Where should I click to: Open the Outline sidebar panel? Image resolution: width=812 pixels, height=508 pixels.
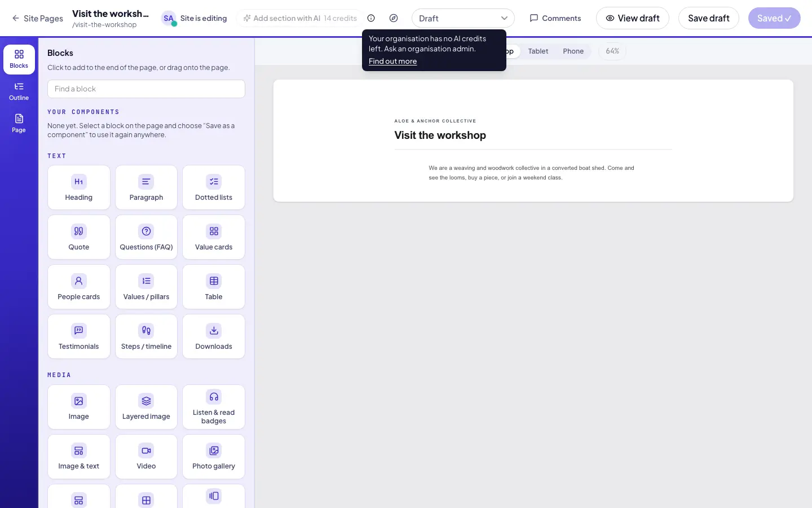click(x=19, y=91)
